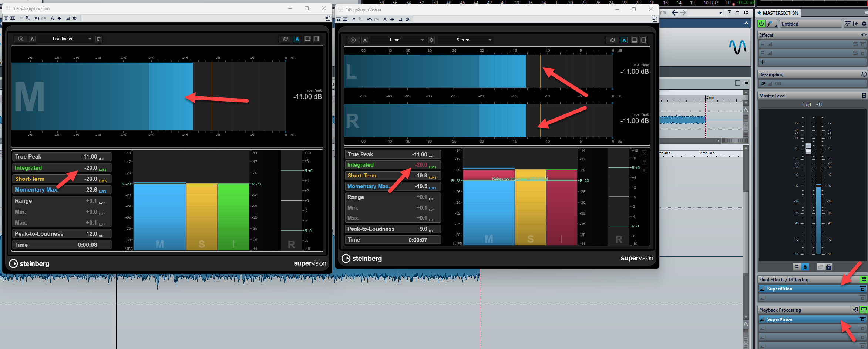Viewport: 868px width, 349px height.
Task: Open the Loudness module dropdown
Action: [x=65, y=39]
